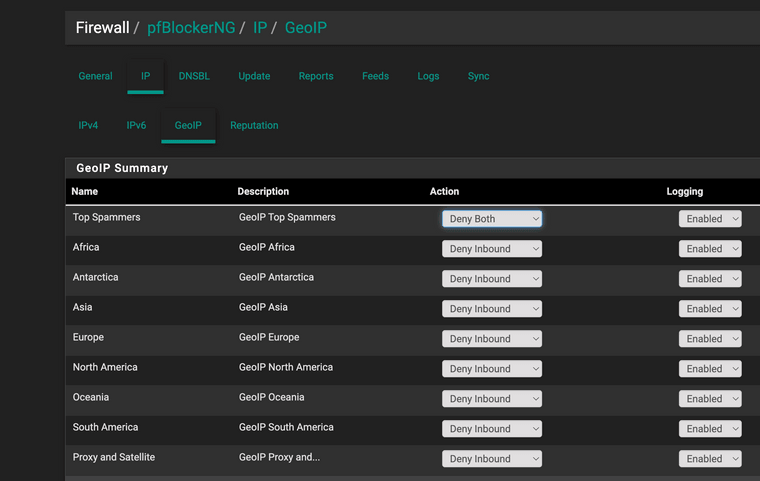760x481 pixels.
Task: Click the Action column header
Action: [x=444, y=192]
